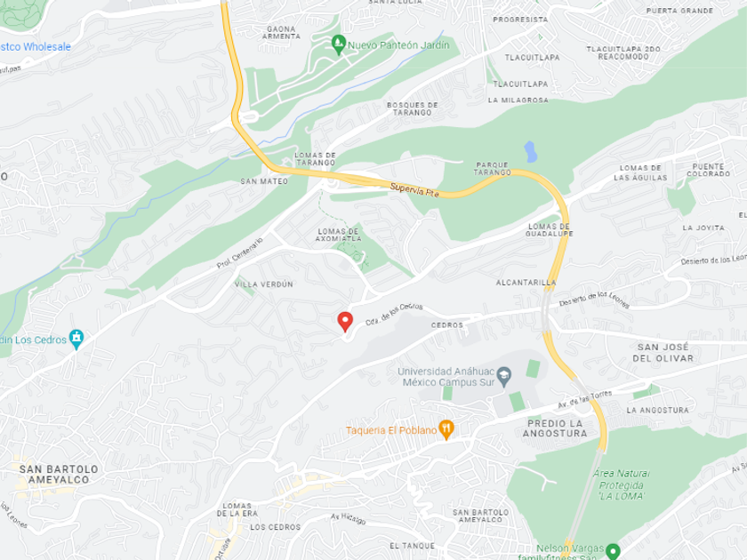The image size is (747, 560).
Task: Open the Nelson Vargas green pin icon
Action: point(613,551)
